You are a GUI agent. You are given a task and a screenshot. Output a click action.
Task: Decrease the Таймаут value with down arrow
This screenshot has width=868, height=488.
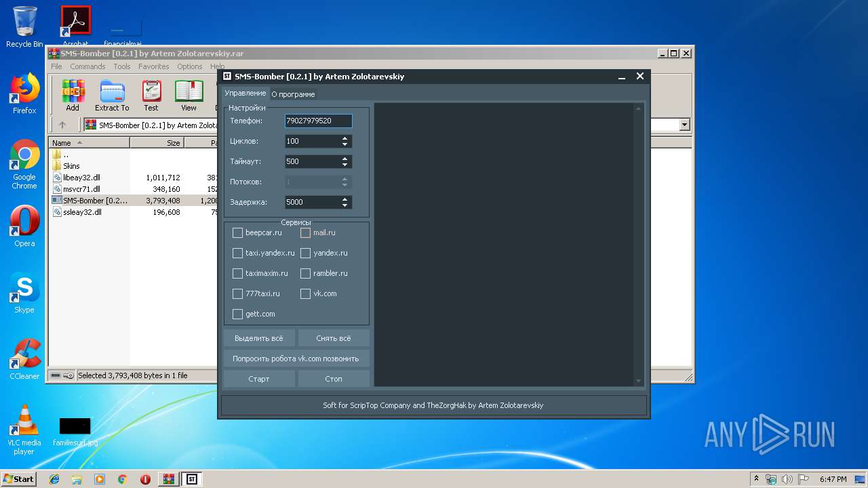coord(345,165)
